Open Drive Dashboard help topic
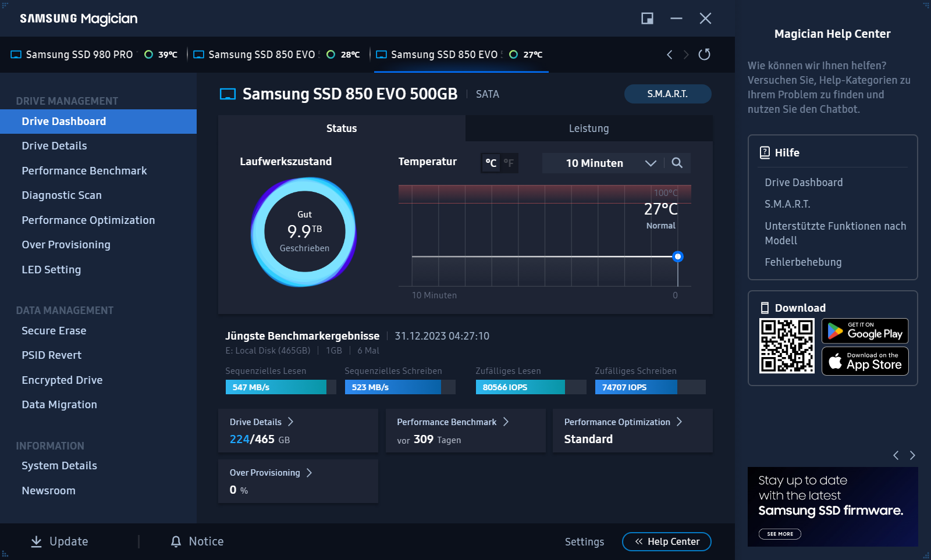This screenshot has width=931, height=560. pos(804,183)
